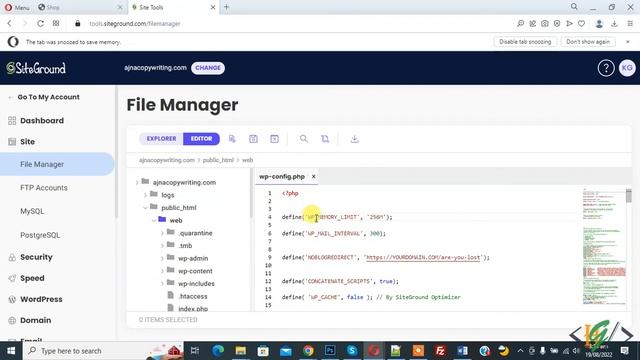This screenshot has height=360, width=640.
Task: Click Disable tab snoozing button
Action: pyautogui.click(x=525, y=42)
